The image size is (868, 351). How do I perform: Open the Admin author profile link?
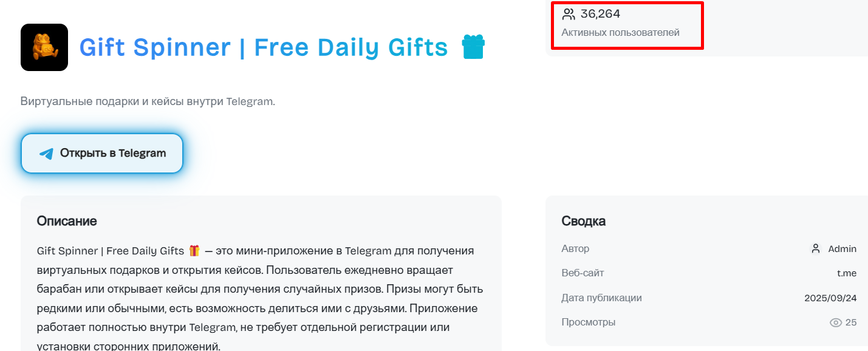pos(842,249)
